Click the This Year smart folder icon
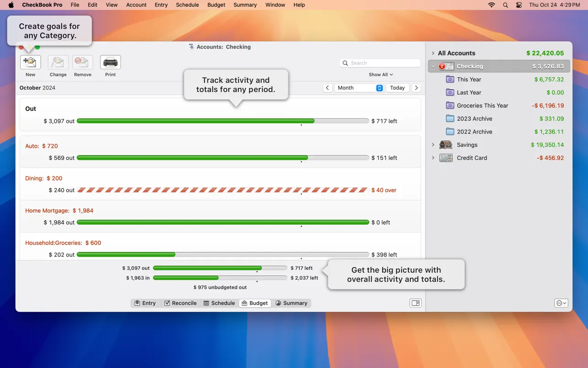The width and height of the screenshot is (588, 368). click(450, 79)
